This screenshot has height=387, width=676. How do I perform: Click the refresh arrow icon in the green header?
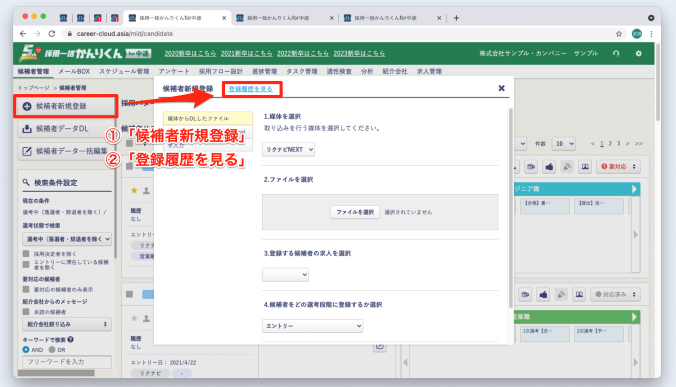(616, 53)
